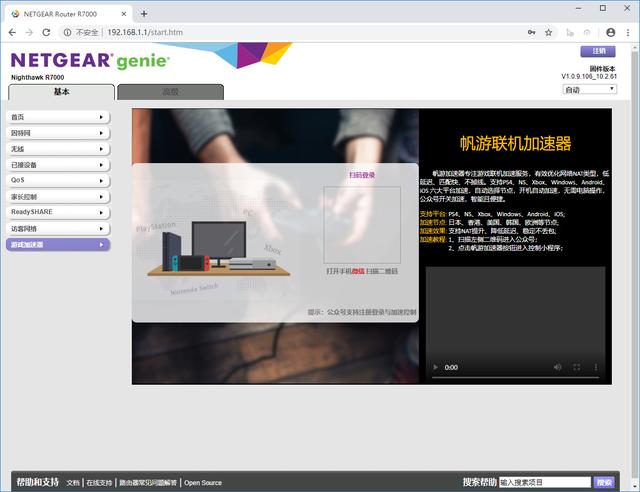This screenshot has height=492, width=640.
Task: Open the Open Source link
Action: 203,483
